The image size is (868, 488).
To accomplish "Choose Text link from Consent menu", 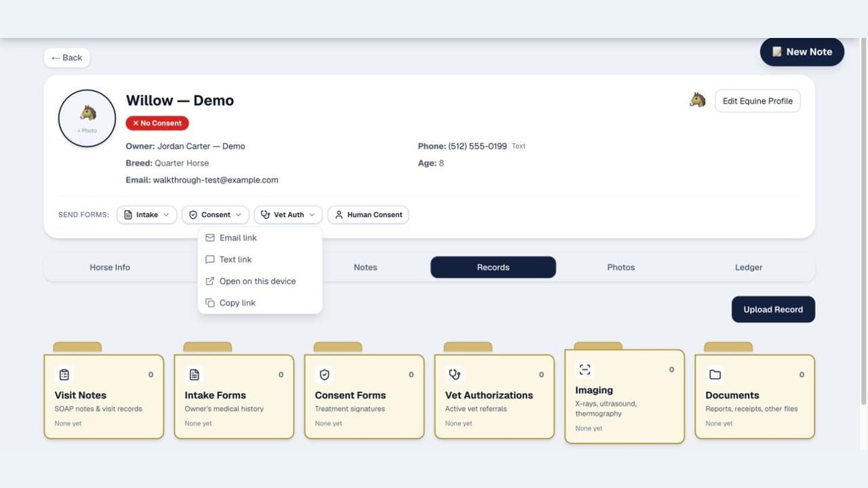I will (x=260, y=260).
